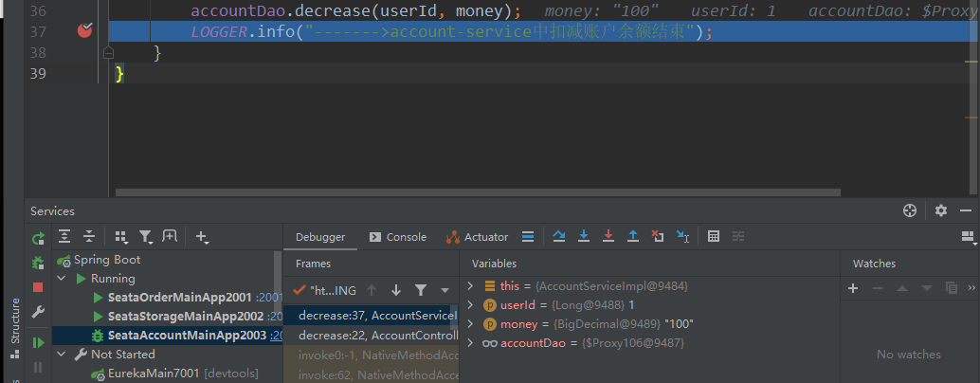Open Services panel gear settings
980x383 pixels.
click(x=940, y=211)
